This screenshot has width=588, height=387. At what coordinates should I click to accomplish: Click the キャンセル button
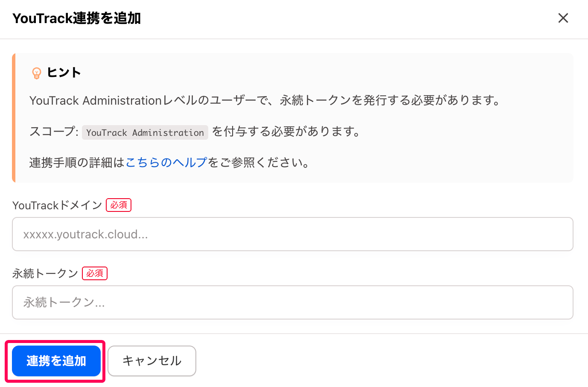[x=152, y=361]
